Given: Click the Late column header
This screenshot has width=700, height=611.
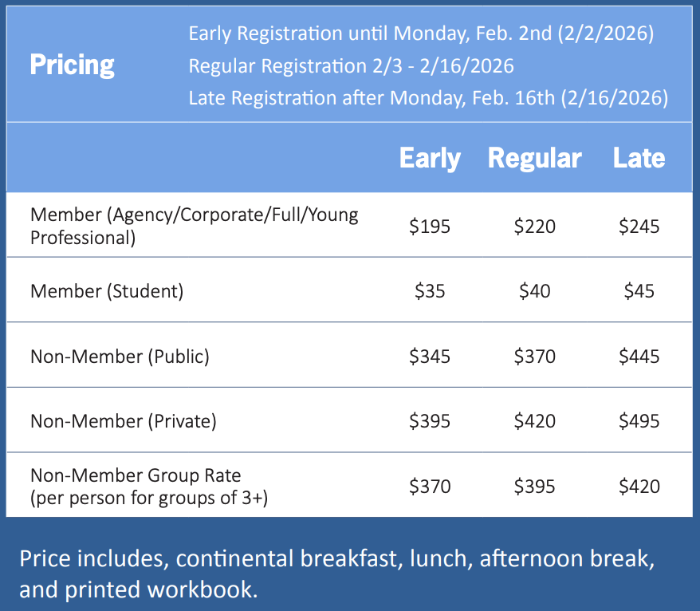Looking at the screenshot, I should tap(639, 158).
